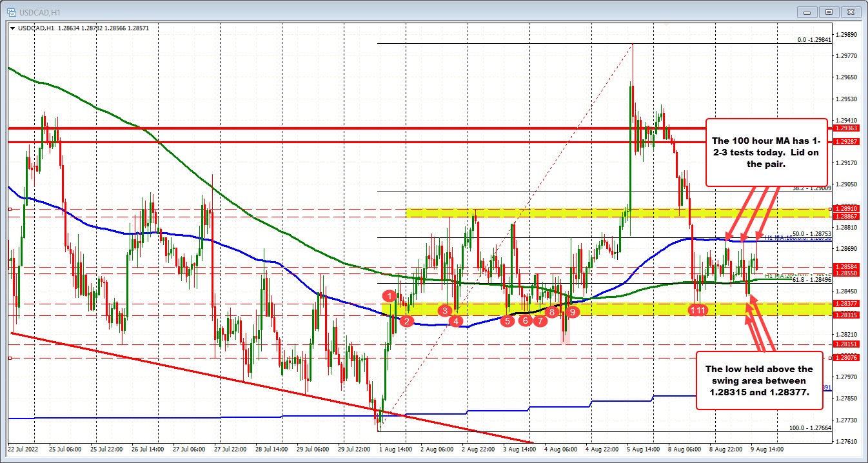
Task: Open the quote dropdown arrow beside USDCAD,H1
Action: point(13,28)
